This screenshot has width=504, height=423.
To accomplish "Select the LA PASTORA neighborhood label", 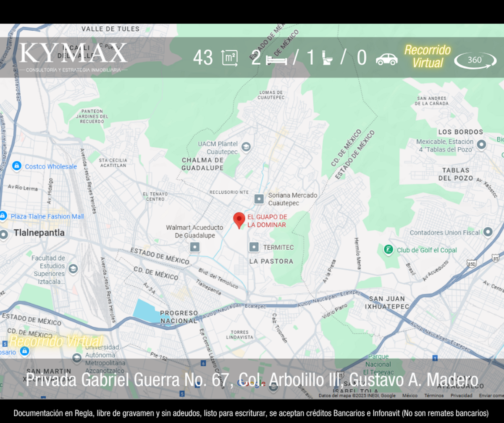I will click(x=271, y=261).
